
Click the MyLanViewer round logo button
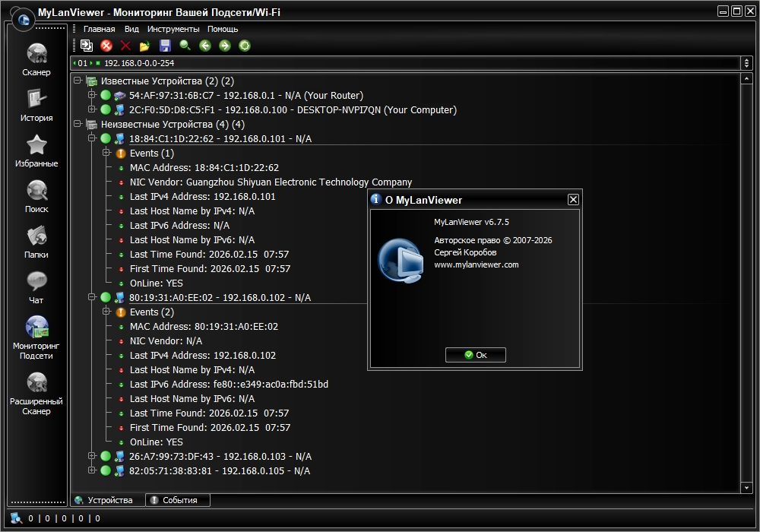click(23, 20)
